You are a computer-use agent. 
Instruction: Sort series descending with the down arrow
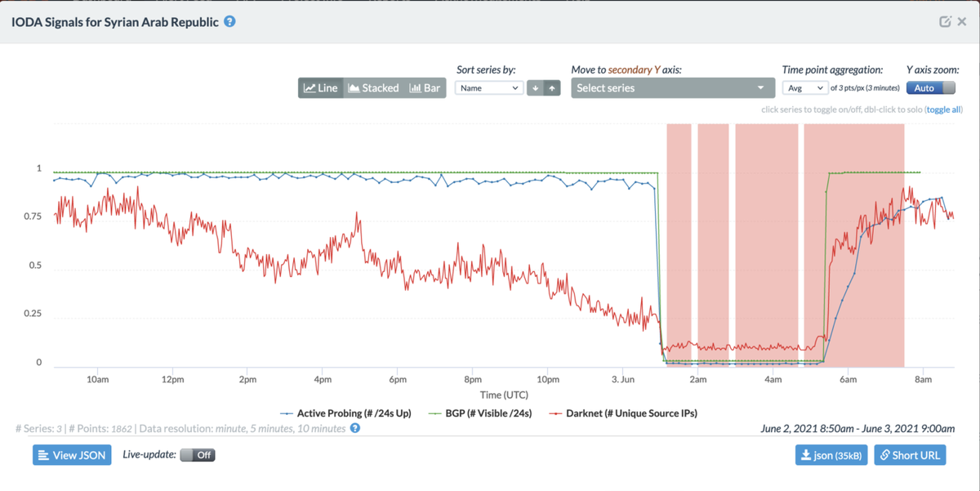pyautogui.click(x=535, y=88)
